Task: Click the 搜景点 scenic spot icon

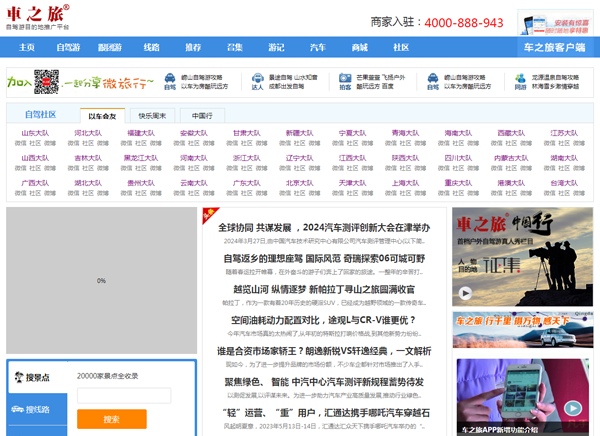Action: (19, 377)
